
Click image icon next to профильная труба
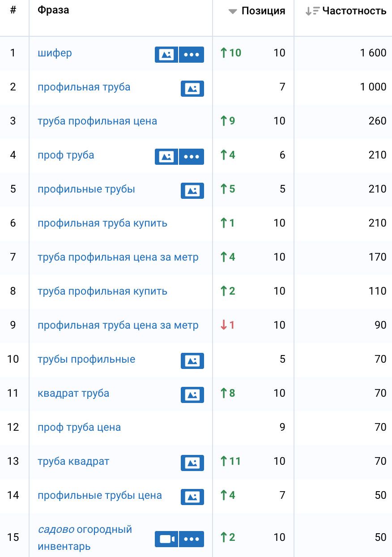coord(192,88)
